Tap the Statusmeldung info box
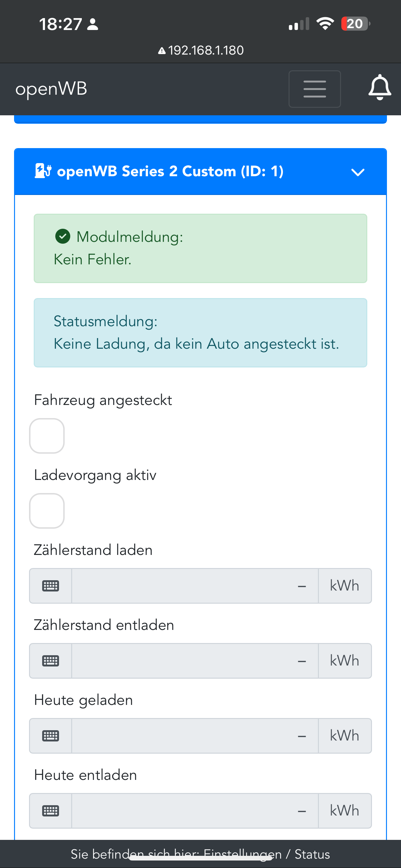 (x=200, y=332)
